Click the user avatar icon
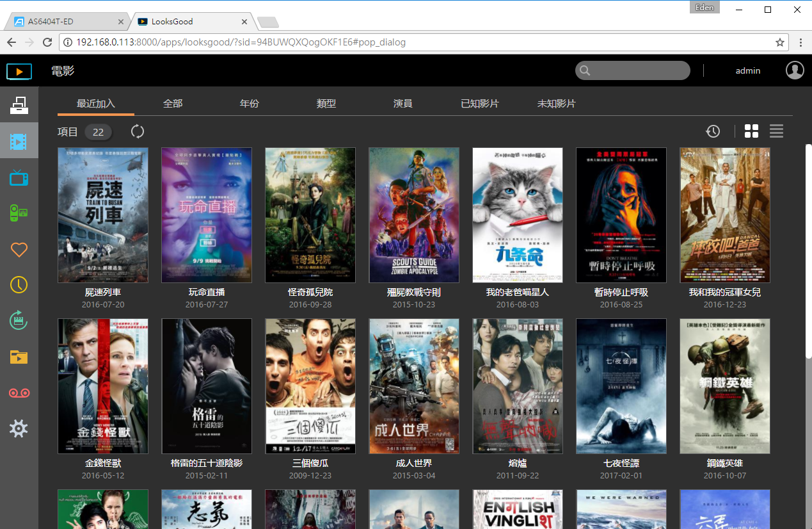This screenshot has height=529, width=812. (x=795, y=70)
